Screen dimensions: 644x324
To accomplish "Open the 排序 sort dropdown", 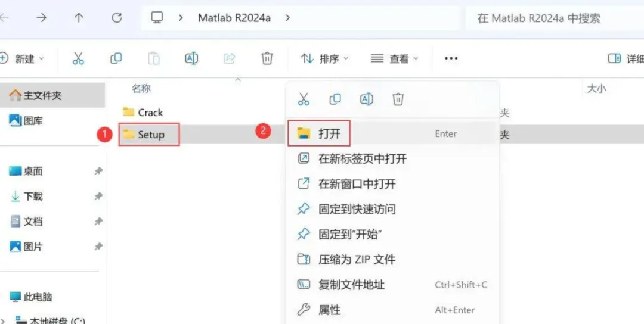I will (324, 58).
